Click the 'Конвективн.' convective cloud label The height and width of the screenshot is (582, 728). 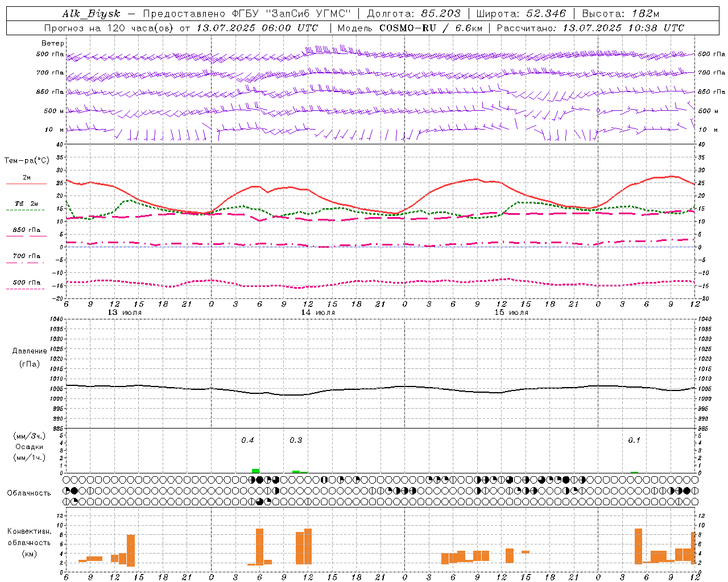(x=30, y=531)
